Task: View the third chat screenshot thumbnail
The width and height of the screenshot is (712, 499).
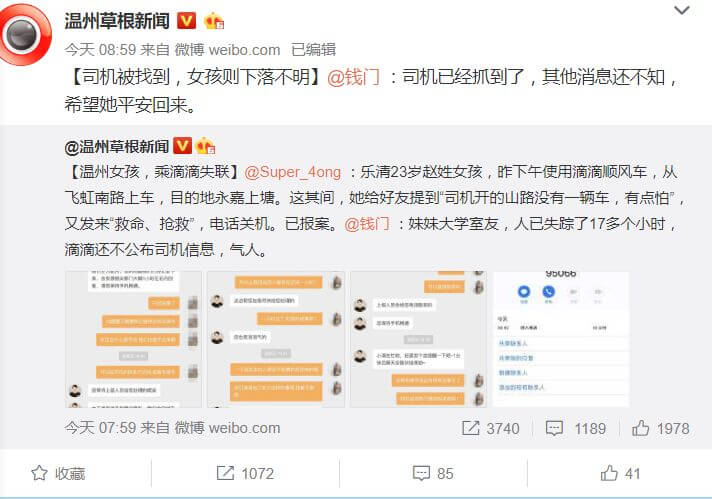Action: 418,339
